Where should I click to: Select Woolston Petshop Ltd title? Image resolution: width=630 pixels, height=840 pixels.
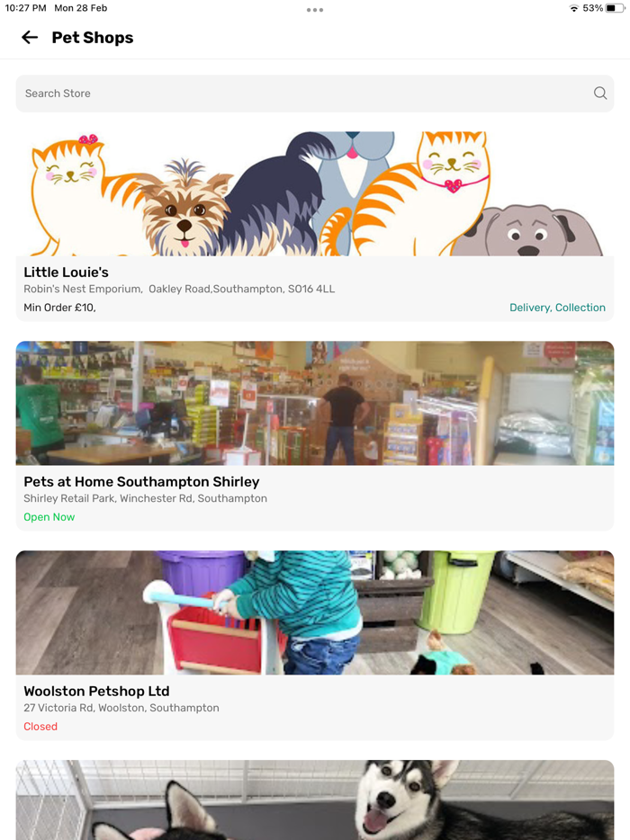tap(96, 691)
